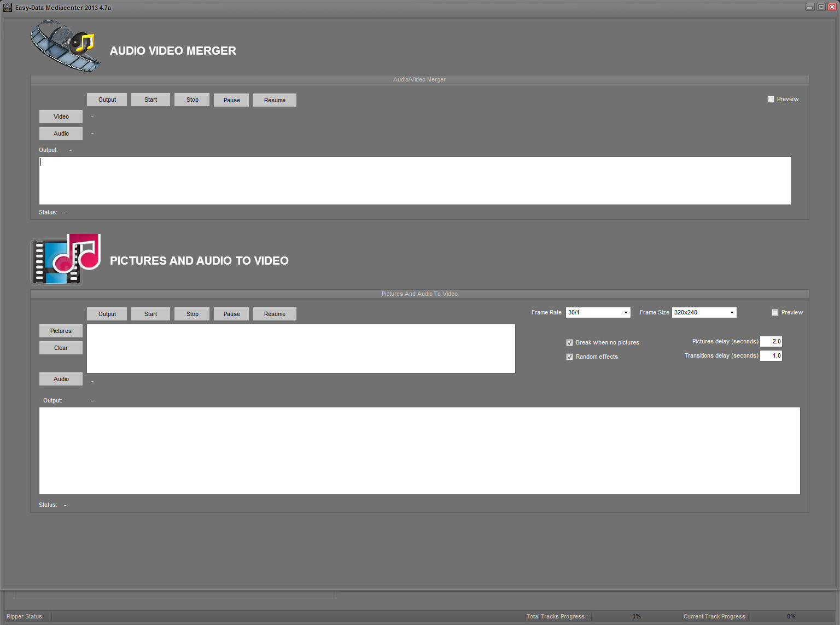Enable Preview checkbox in Pictures And Audio To Video
840x625 pixels.
pyautogui.click(x=775, y=313)
